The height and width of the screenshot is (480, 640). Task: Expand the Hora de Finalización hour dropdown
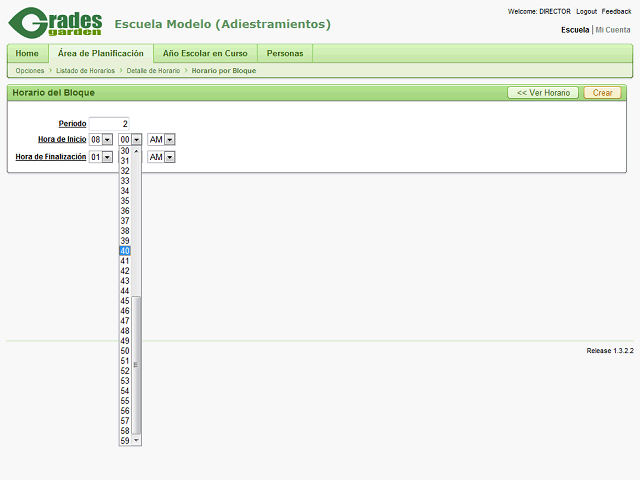(101, 157)
